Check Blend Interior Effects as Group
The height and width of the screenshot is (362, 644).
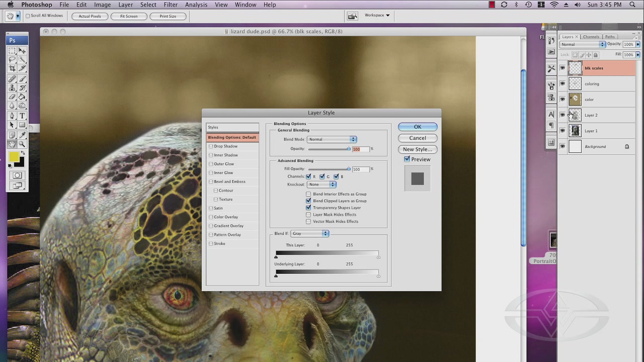tap(308, 194)
